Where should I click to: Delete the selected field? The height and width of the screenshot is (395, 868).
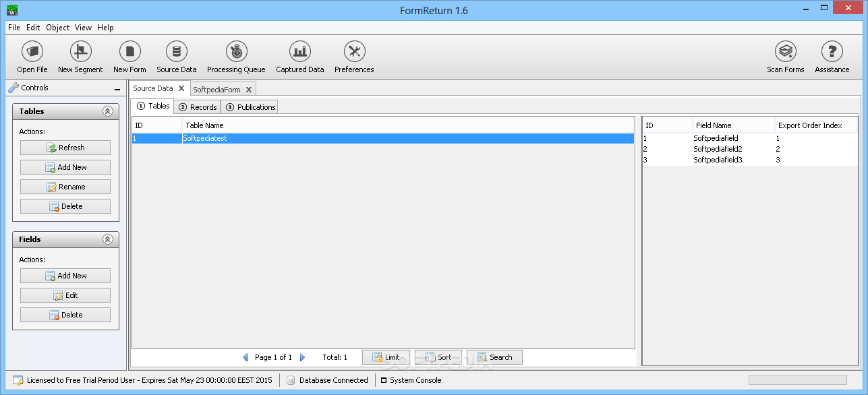pyautogui.click(x=65, y=315)
